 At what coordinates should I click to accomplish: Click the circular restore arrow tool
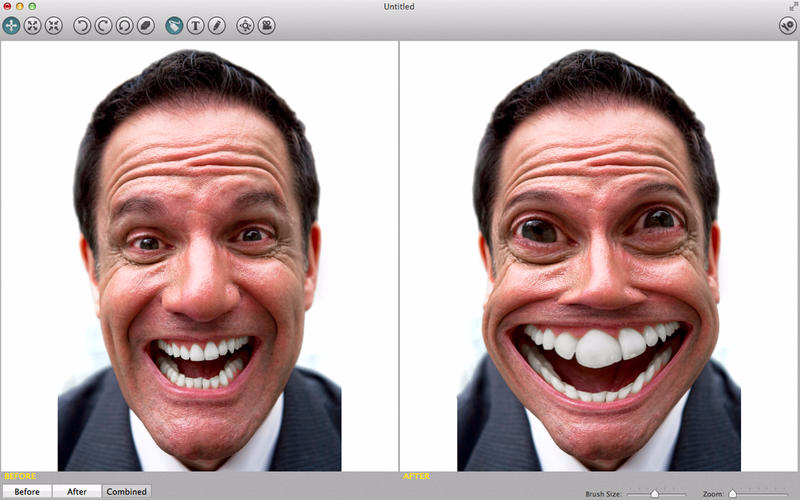(x=124, y=25)
